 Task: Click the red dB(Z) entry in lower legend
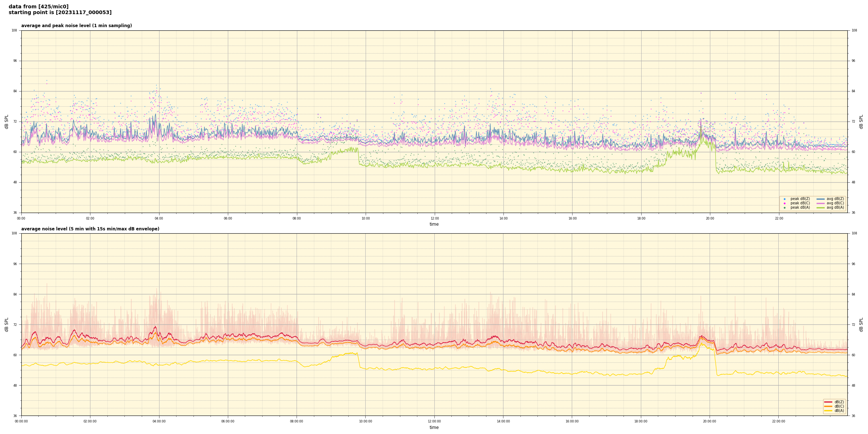click(x=834, y=402)
